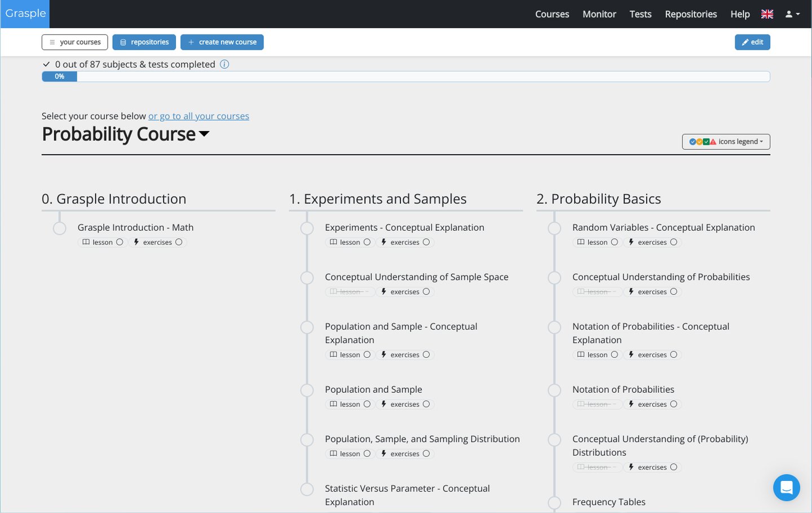The image size is (812, 513).
Task: Expand the user account menu
Action: 792,14
